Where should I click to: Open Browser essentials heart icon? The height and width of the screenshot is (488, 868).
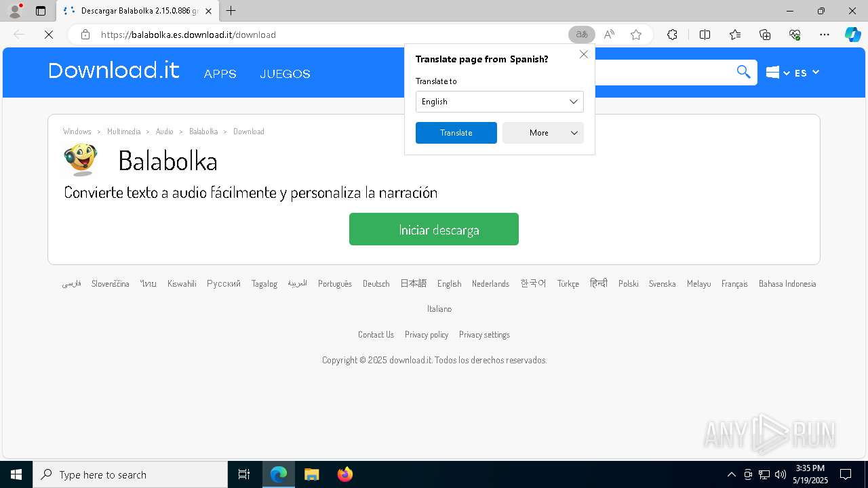click(x=795, y=35)
